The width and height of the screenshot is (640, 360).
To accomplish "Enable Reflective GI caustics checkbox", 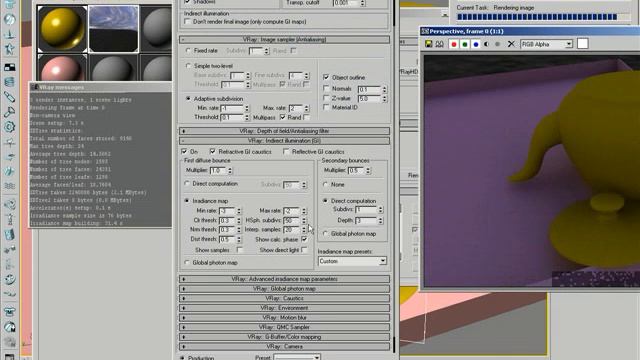I will click(286, 151).
